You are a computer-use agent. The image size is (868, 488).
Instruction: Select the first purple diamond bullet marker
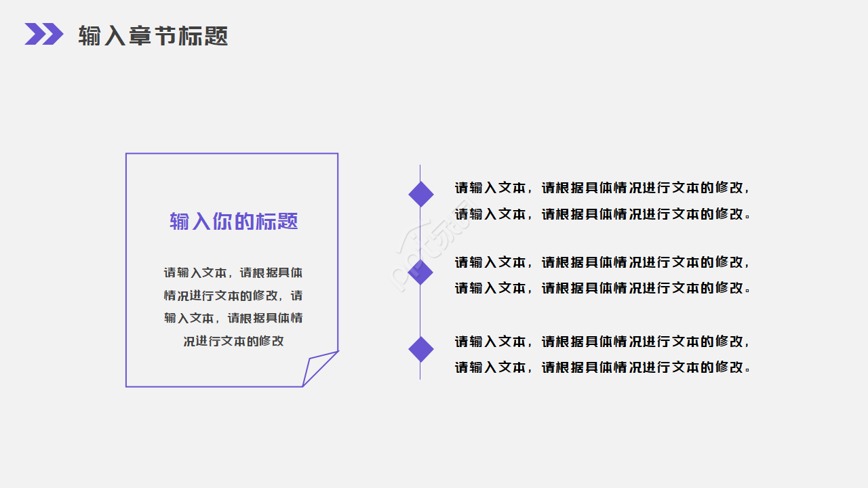tap(421, 193)
